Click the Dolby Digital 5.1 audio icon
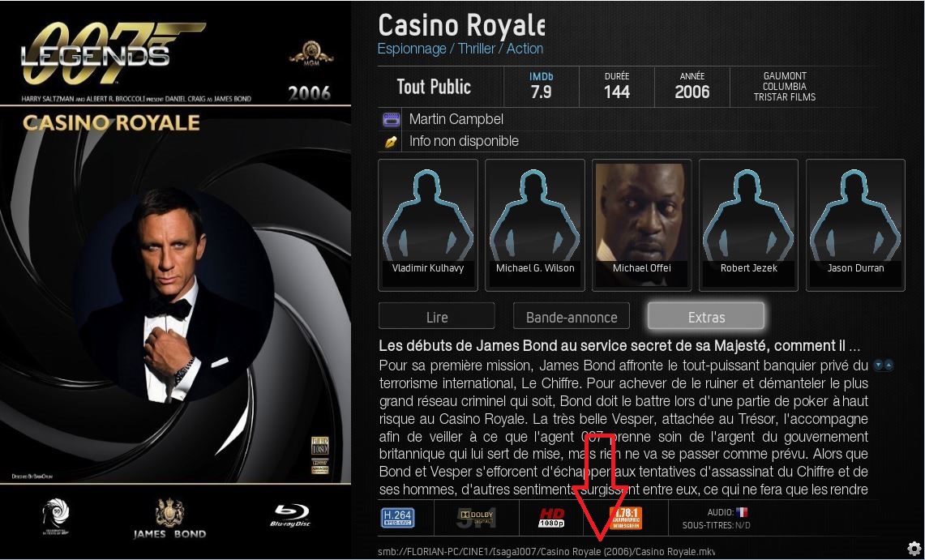The image size is (925, 560). click(476, 518)
